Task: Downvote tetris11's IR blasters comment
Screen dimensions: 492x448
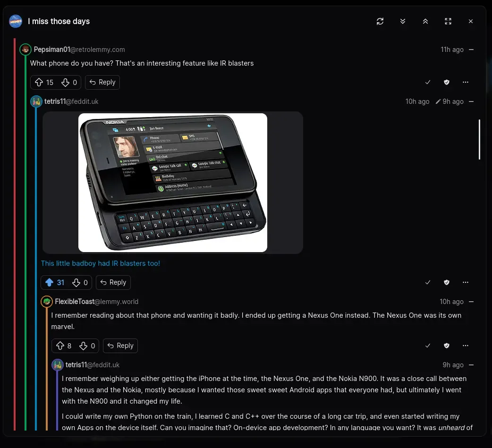Action: pyautogui.click(x=76, y=282)
